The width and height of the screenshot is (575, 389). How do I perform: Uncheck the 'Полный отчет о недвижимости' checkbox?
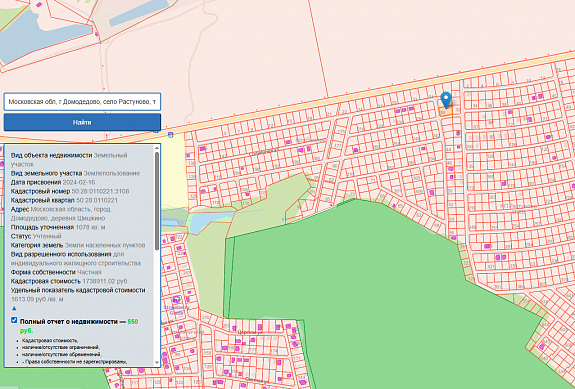pos(14,320)
